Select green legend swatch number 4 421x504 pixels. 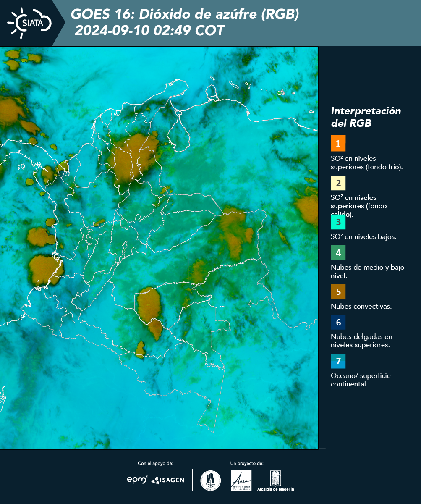point(338,253)
